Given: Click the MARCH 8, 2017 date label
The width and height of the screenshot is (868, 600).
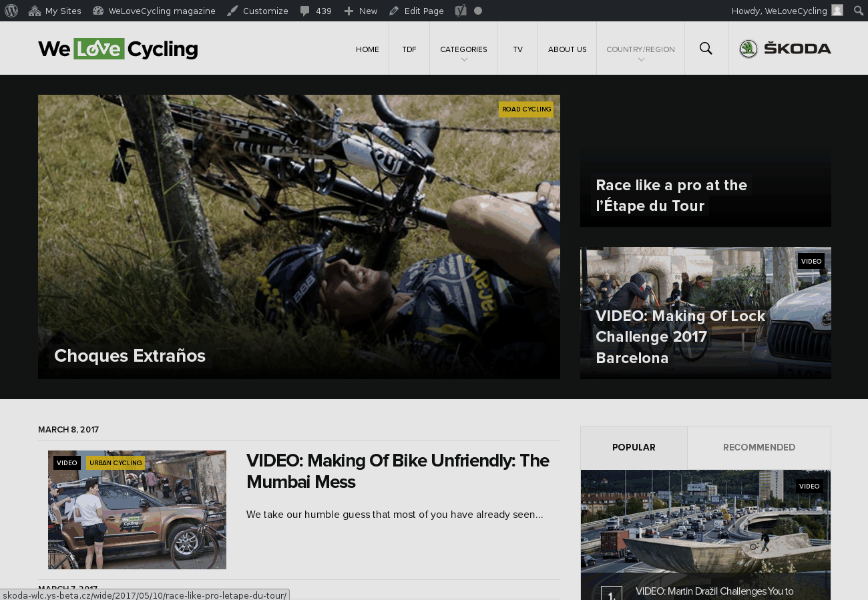Looking at the screenshot, I should point(68,430).
